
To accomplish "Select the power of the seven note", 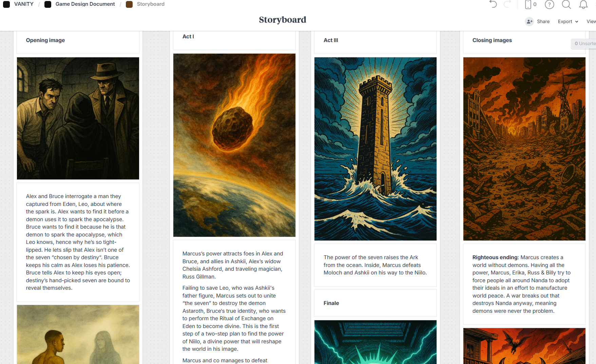I will (375, 265).
